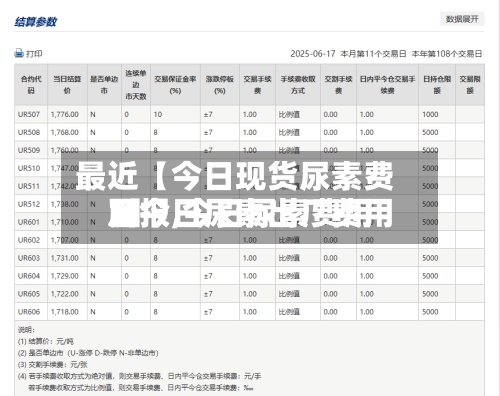The image size is (500, 396).
Task: Click the 交易保证金率(%) column header
Action: [175, 85]
